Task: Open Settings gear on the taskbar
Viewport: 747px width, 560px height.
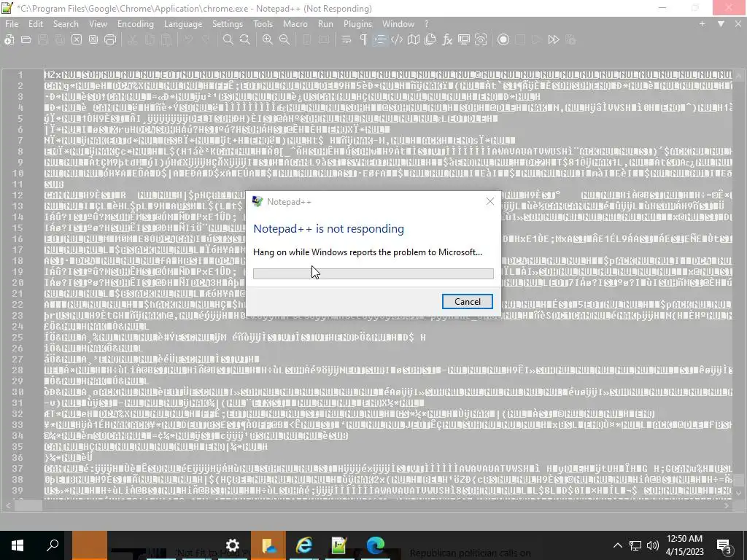Action: tap(232, 545)
